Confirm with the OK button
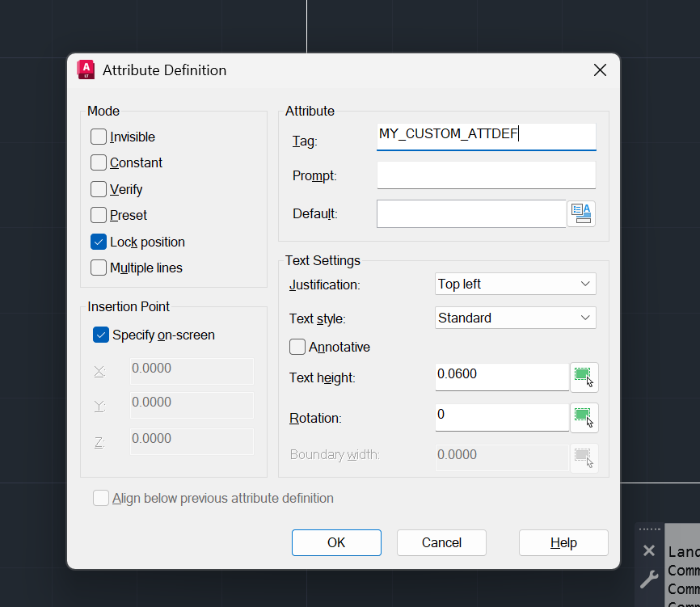Screen dimensions: 700x607 [x=336, y=542]
